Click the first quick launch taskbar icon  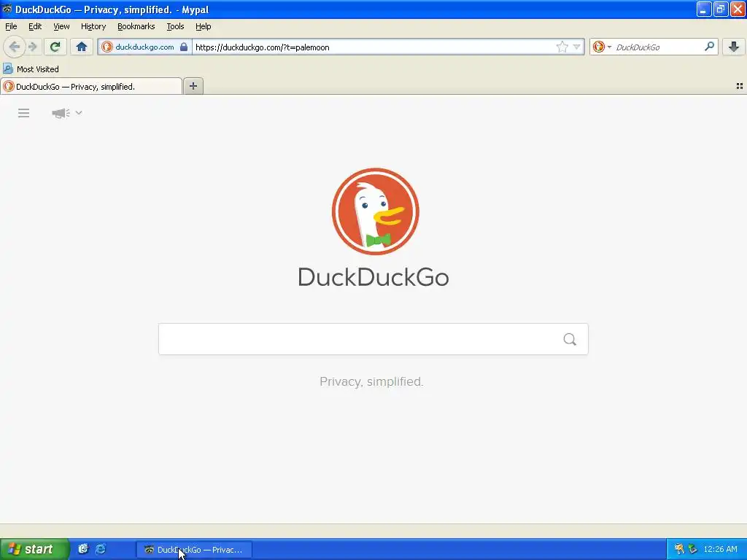click(83, 549)
